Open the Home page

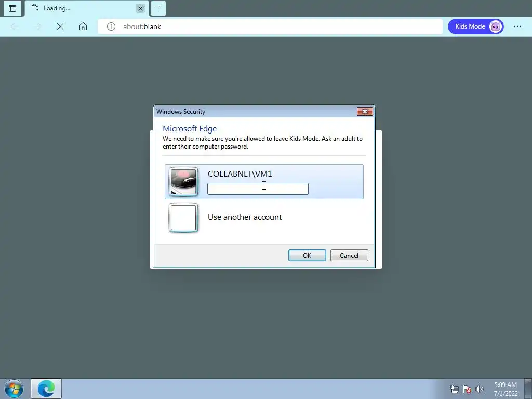83,26
